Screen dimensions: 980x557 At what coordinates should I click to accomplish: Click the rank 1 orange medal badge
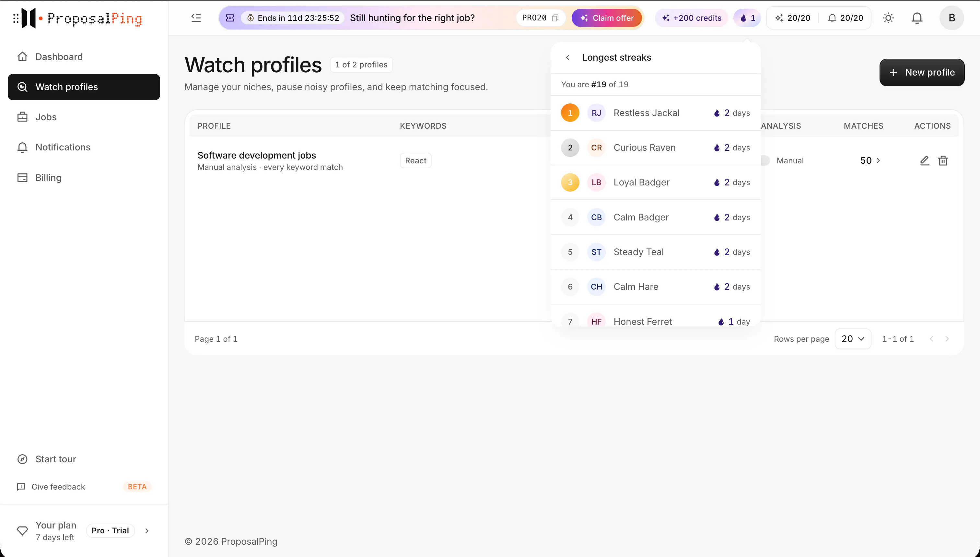(570, 113)
